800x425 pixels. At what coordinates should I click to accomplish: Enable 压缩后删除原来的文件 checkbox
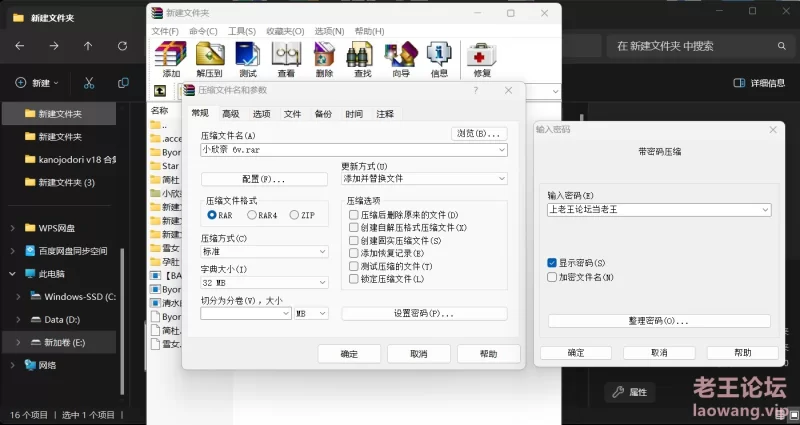pos(353,215)
